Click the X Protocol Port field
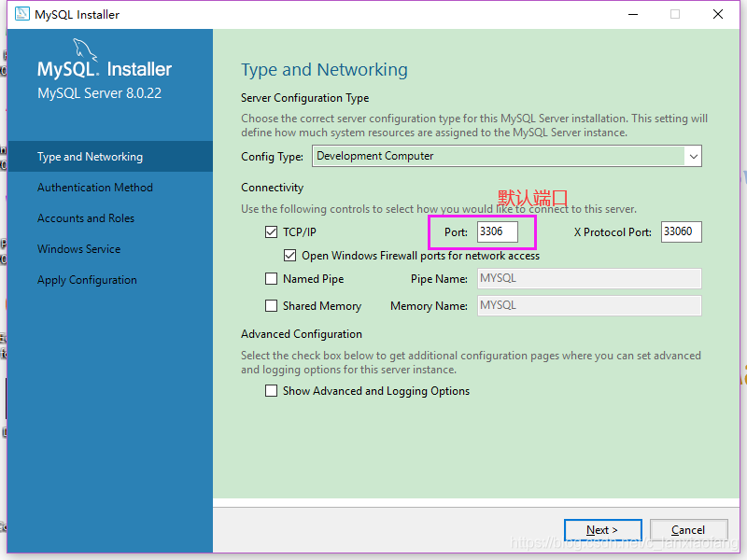747x560 pixels. 682,231
